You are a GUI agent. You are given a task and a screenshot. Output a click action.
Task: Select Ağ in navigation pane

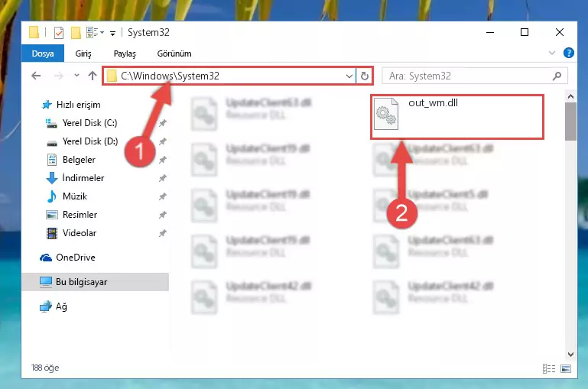click(x=54, y=306)
